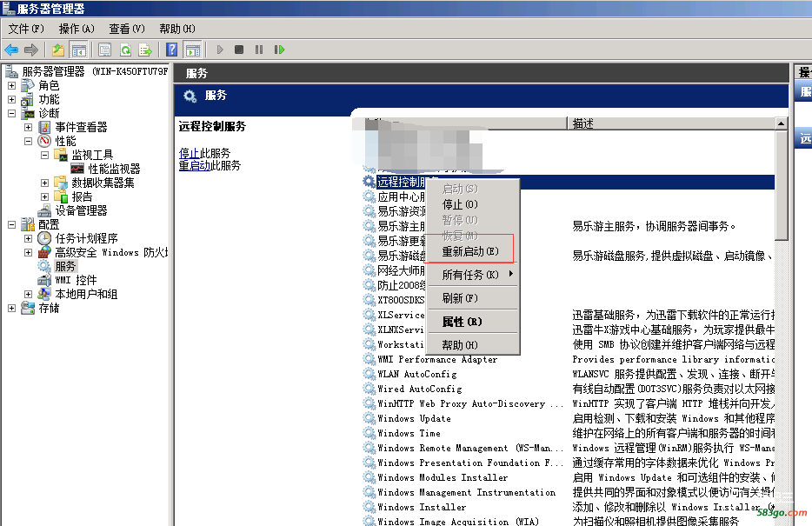
Task: Select 服务 in the configuration tree
Action: 65,266
